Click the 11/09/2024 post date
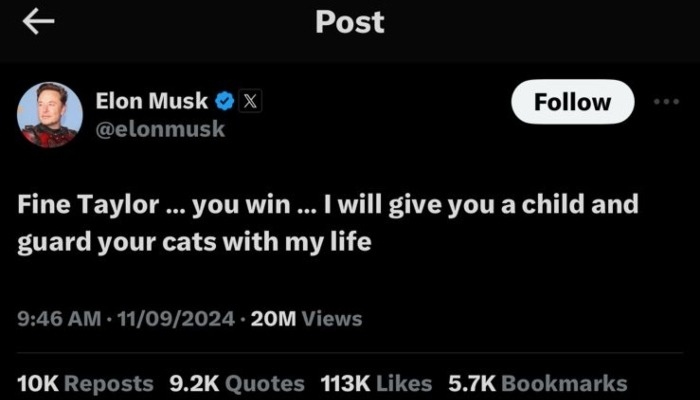 [x=175, y=319]
